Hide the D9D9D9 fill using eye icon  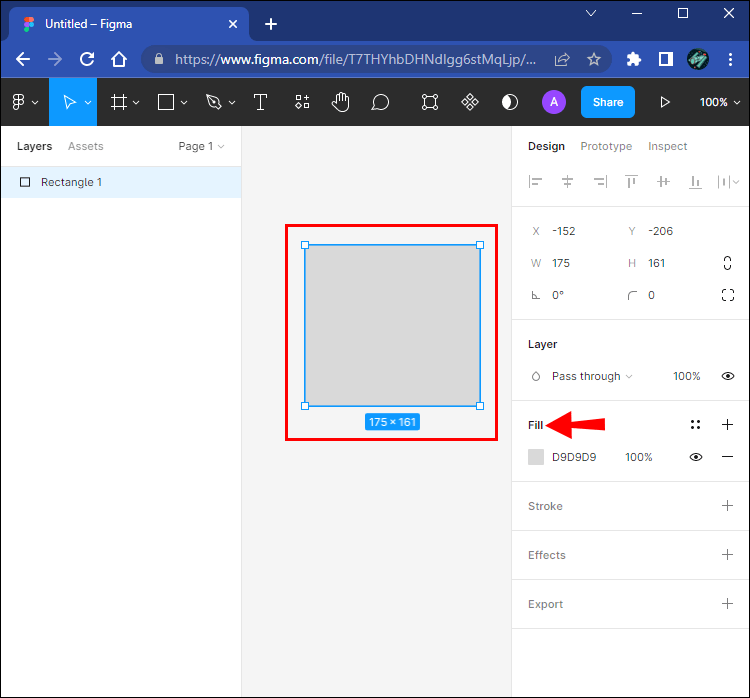point(695,457)
